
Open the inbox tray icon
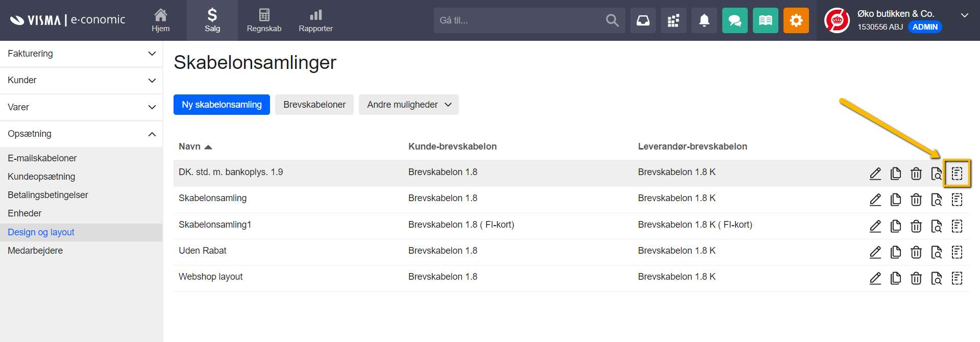[643, 20]
